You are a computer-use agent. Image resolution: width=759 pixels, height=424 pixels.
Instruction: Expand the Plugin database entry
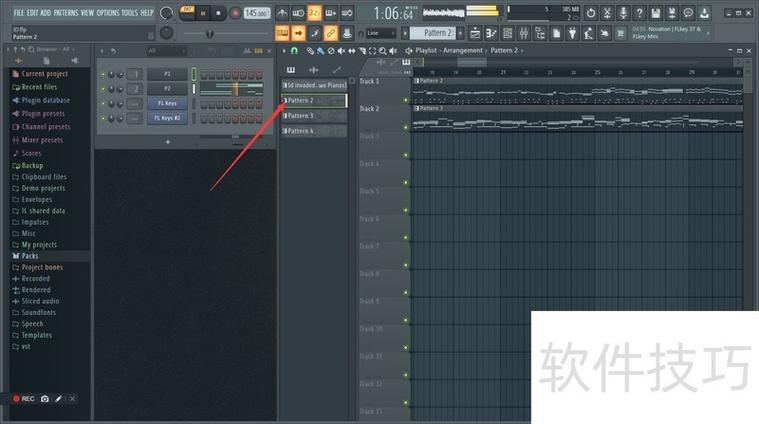(46, 100)
